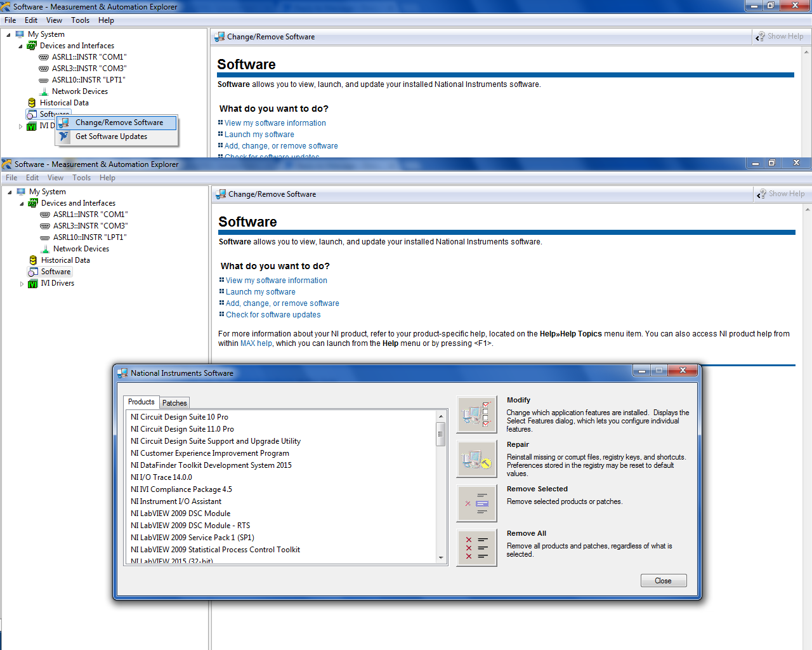812x650 pixels.
Task: Click ASRL10 LPT1 port icon in lower window
Action: (x=45, y=237)
